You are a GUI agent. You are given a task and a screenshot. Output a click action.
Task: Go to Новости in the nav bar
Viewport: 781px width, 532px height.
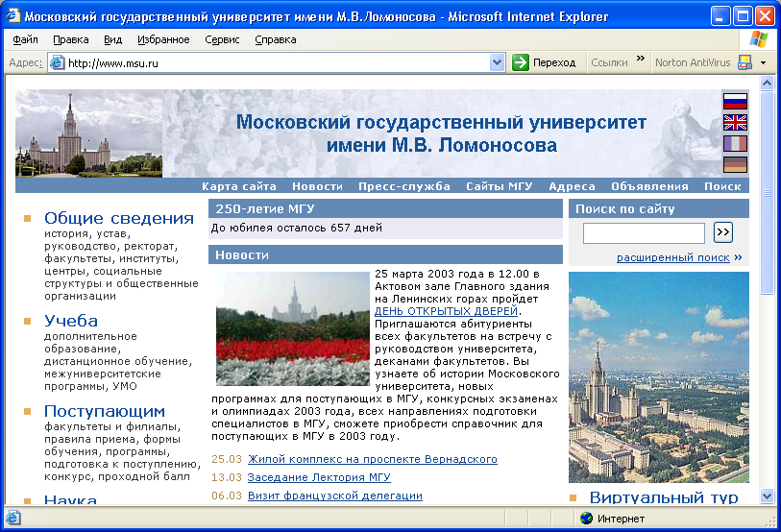click(x=317, y=186)
